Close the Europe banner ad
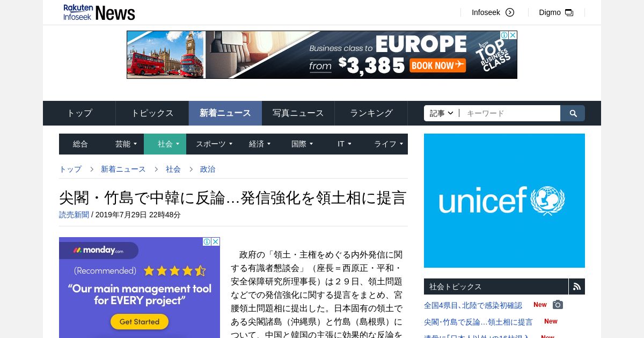 [x=513, y=35]
